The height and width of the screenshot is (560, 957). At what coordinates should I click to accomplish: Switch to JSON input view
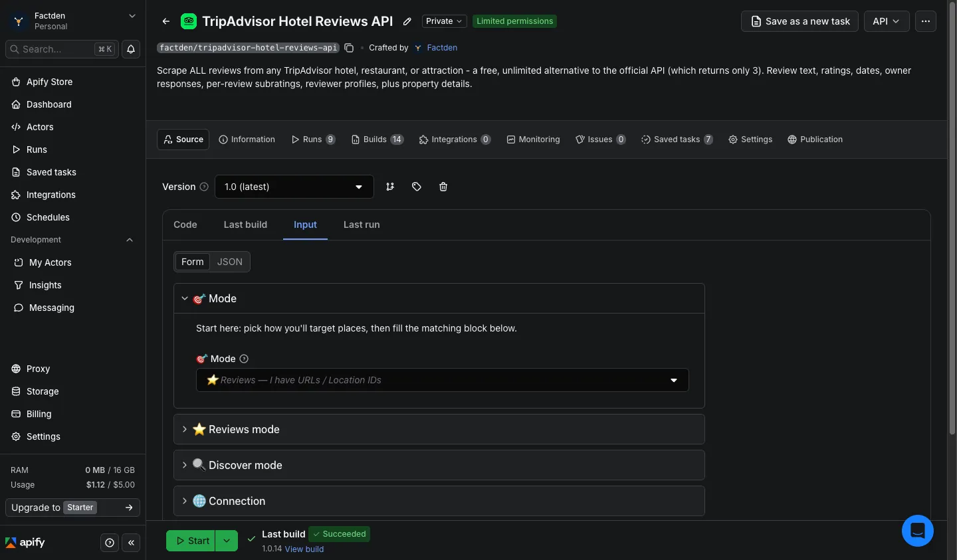click(229, 262)
